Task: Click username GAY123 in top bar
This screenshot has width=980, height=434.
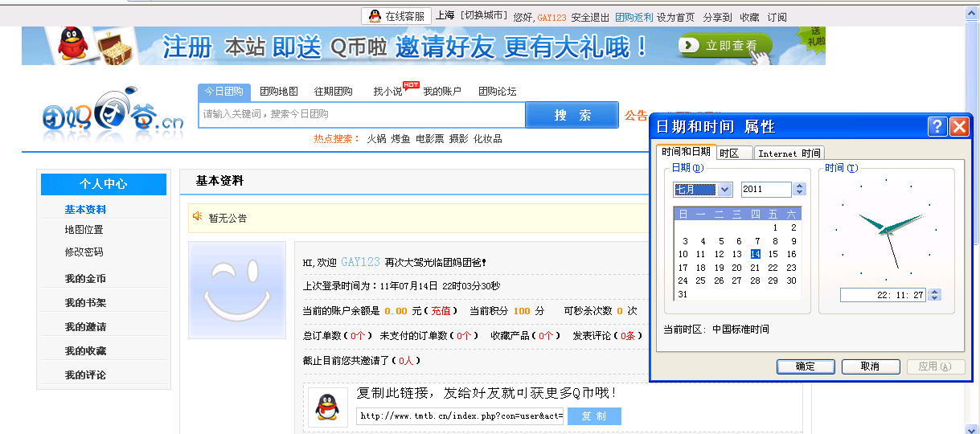Action: click(x=552, y=17)
